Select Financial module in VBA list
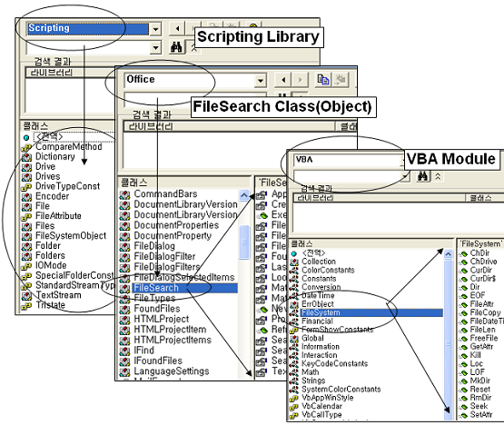The image size is (504, 425). coord(317,321)
